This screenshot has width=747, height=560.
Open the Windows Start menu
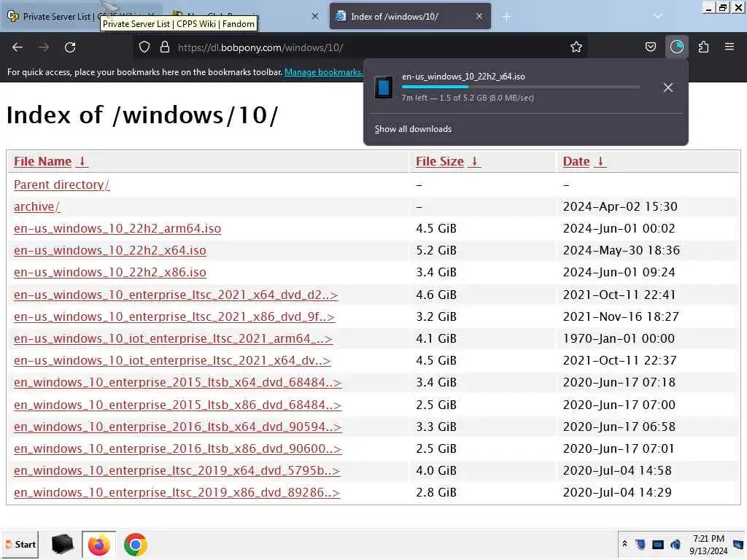[20, 544]
